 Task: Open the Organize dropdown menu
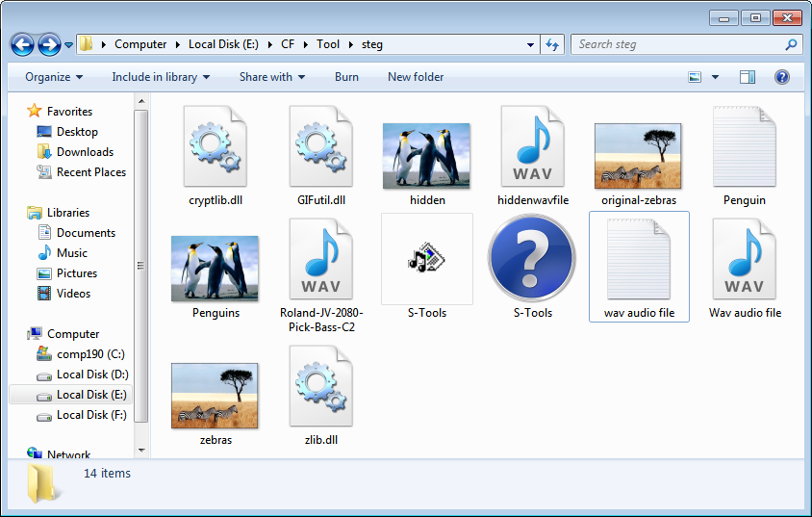(x=54, y=77)
